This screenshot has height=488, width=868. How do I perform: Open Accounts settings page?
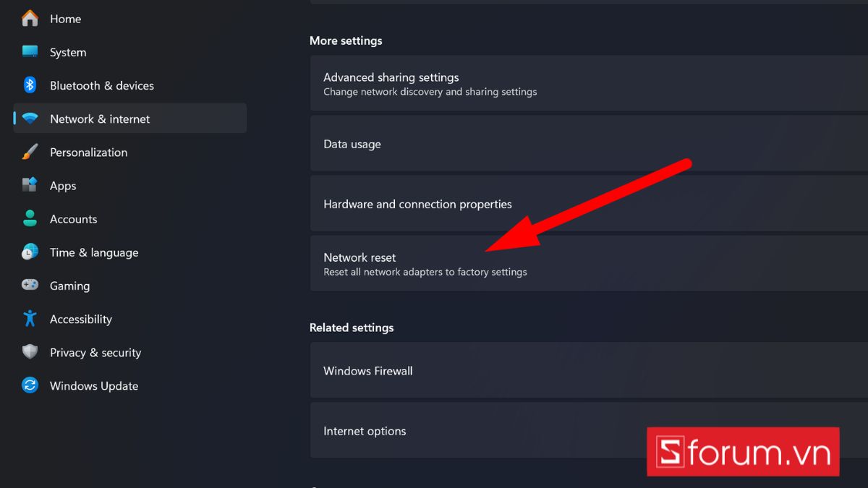click(130, 218)
